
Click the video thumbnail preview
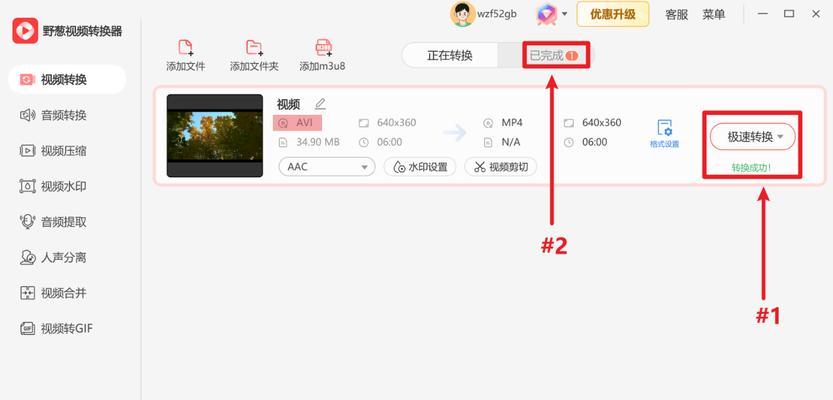215,136
